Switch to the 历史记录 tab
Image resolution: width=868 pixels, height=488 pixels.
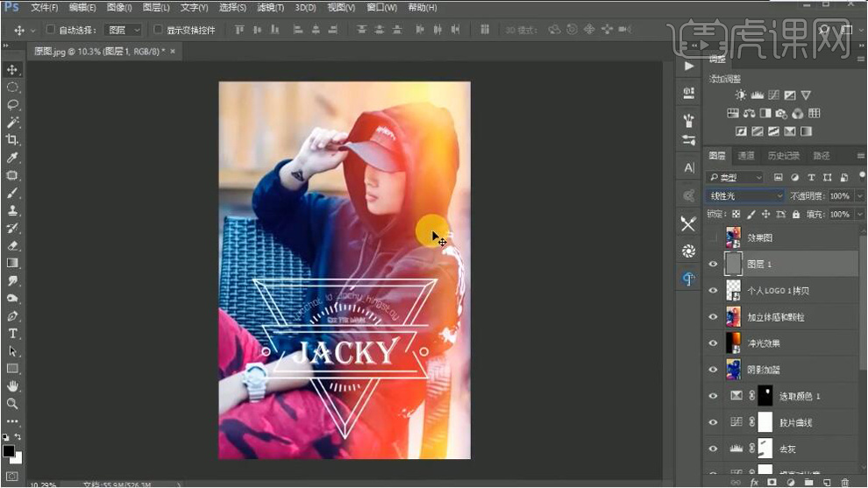coord(783,155)
